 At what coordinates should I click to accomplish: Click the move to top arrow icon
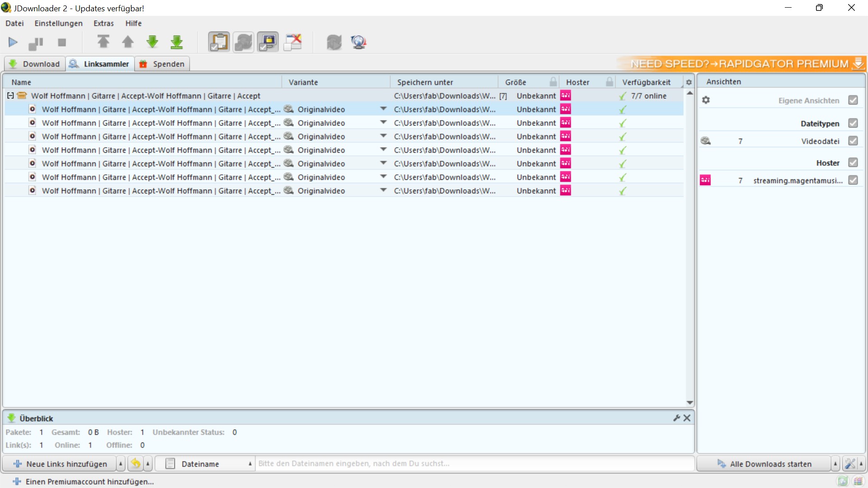[103, 42]
